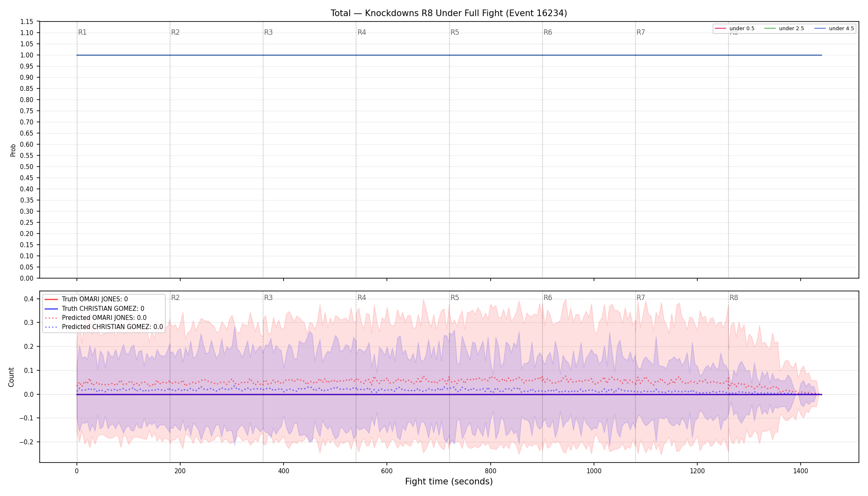This screenshot has width=868, height=496.
Task: Select the 'under 2.5' legend entry
Action: pyautogui.click(x=785, y=29)
